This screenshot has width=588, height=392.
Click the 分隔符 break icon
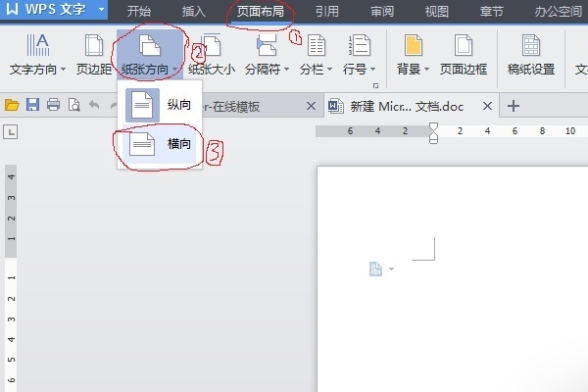pyautogui.click(x=267, y=45)
